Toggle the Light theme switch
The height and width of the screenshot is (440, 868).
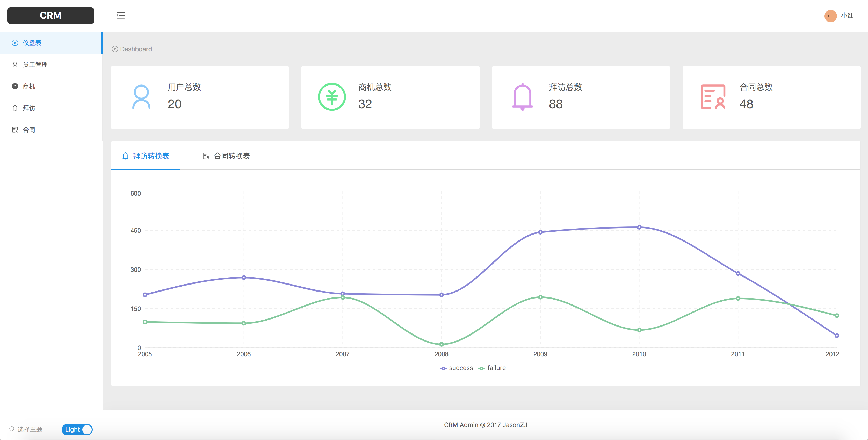(77, 429)
